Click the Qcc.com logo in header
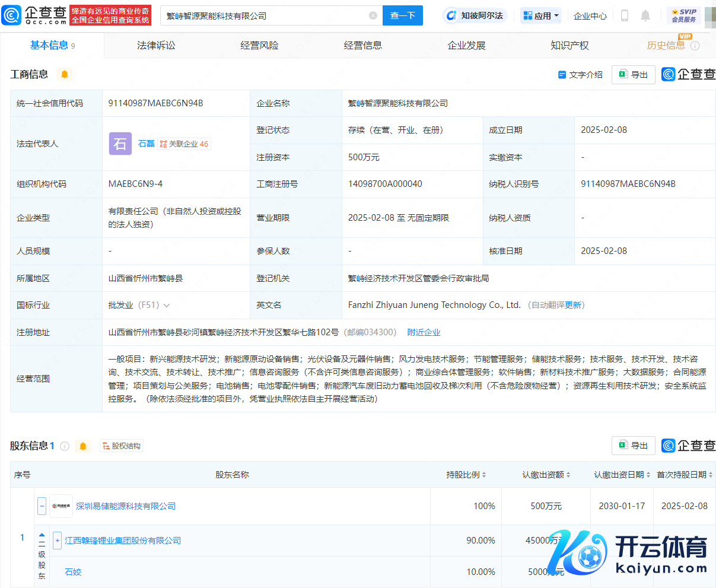The height and width of the screenshot is (588, 716). [x=34, y=15]
